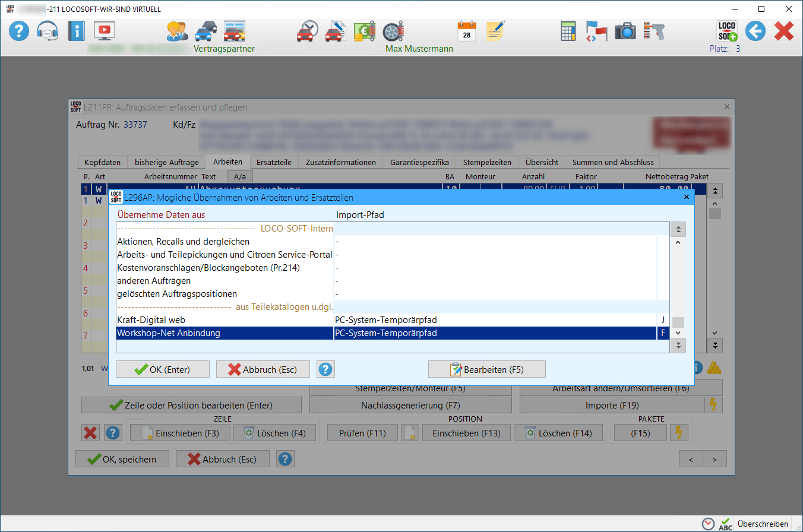Click the wheel and tire icon
This screenshot has height=532, width=803.
pyautogui.click(x=393, y=31)
